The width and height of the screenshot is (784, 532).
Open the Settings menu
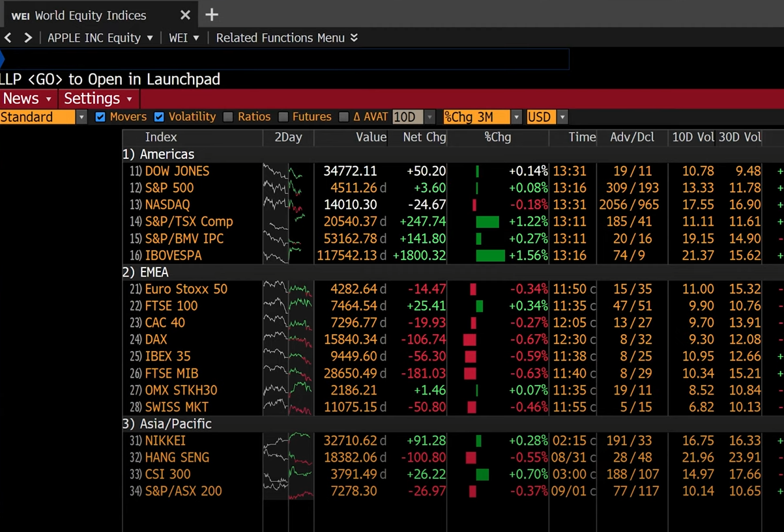point(98,99)
